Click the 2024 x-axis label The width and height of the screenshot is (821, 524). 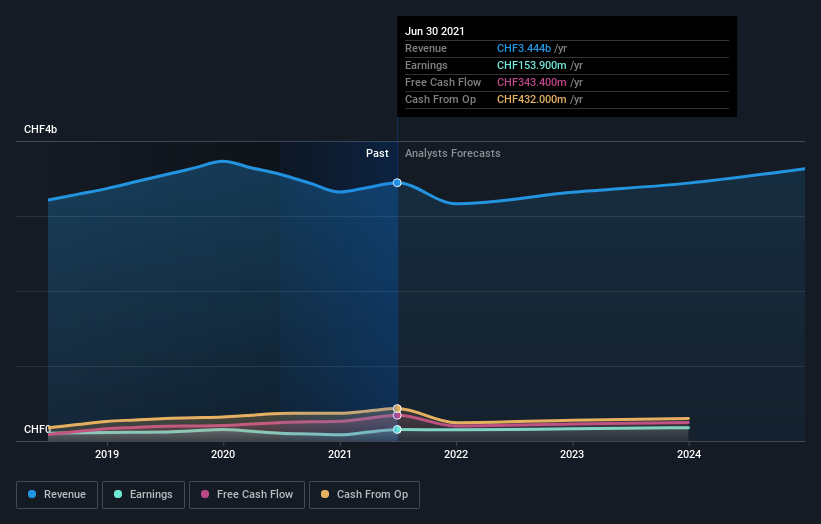tap(689, 454)
